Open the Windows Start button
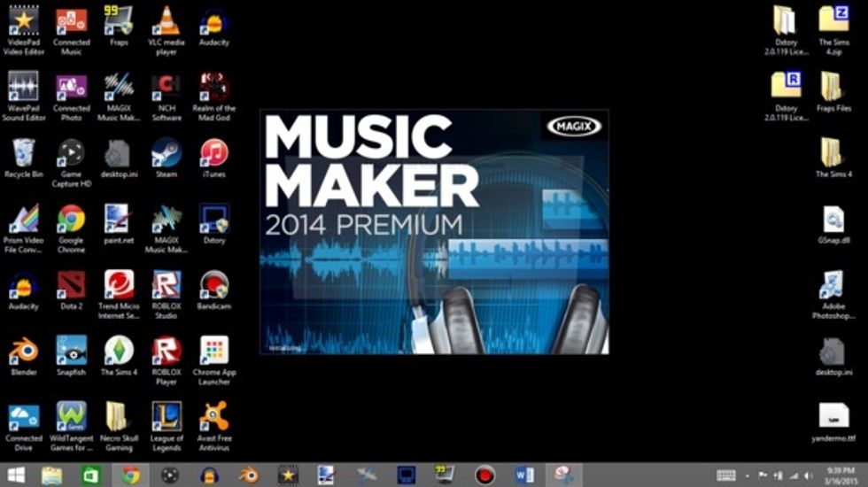Screen dimensions: 868x487 (x=16, y=475)
